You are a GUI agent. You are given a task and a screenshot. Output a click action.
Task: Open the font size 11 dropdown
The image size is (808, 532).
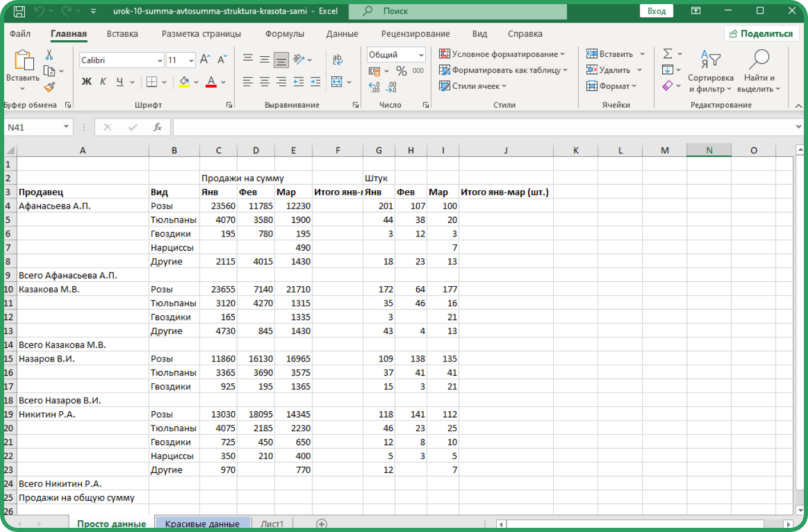(x=191, y=60)
